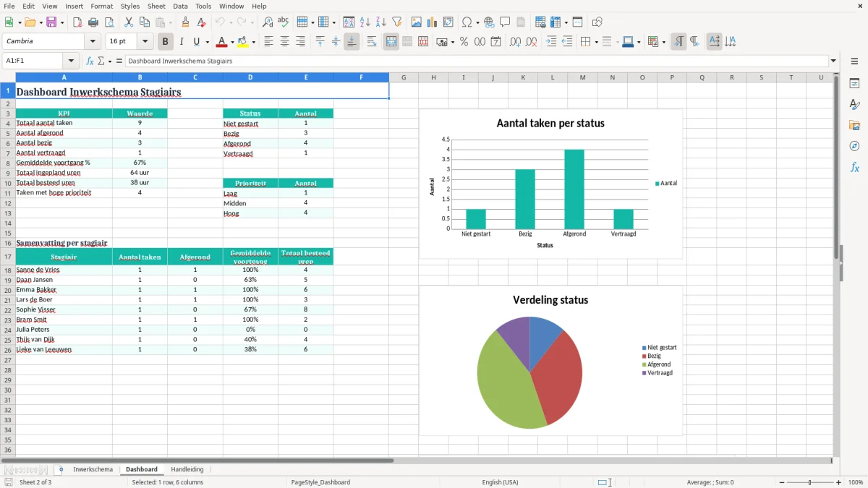Click the AutoFilter funnel icon
Image resolution: width=868 pixels, height=488 pixels.
click(x=397, y=22)
